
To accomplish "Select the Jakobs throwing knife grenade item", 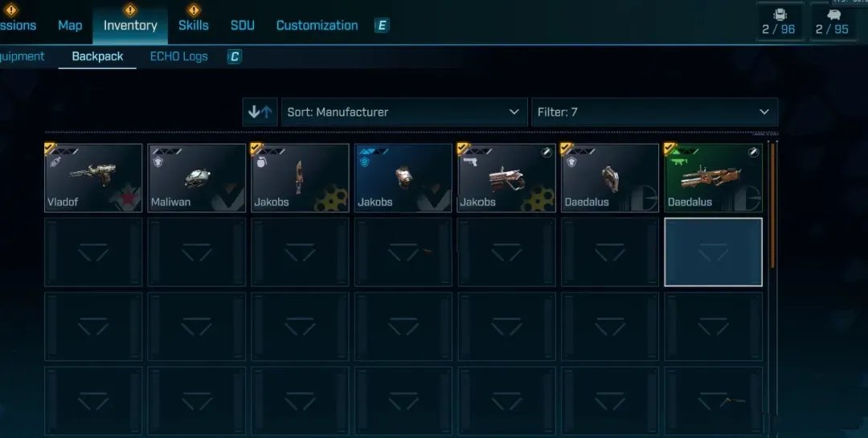I will [x=300, y=178].
